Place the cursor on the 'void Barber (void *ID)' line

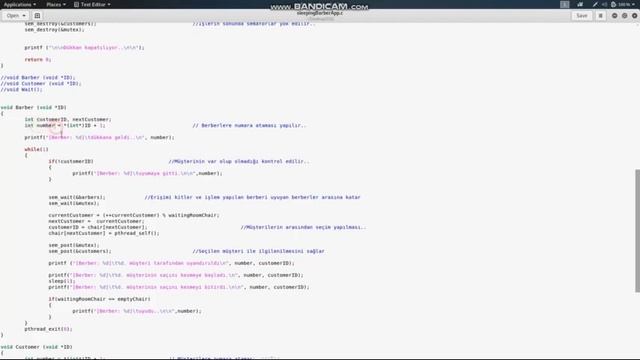[x=33, y=107]
